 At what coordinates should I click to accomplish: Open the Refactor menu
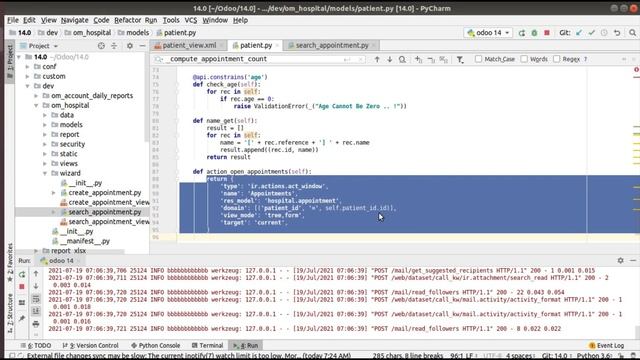pos(127,20)
